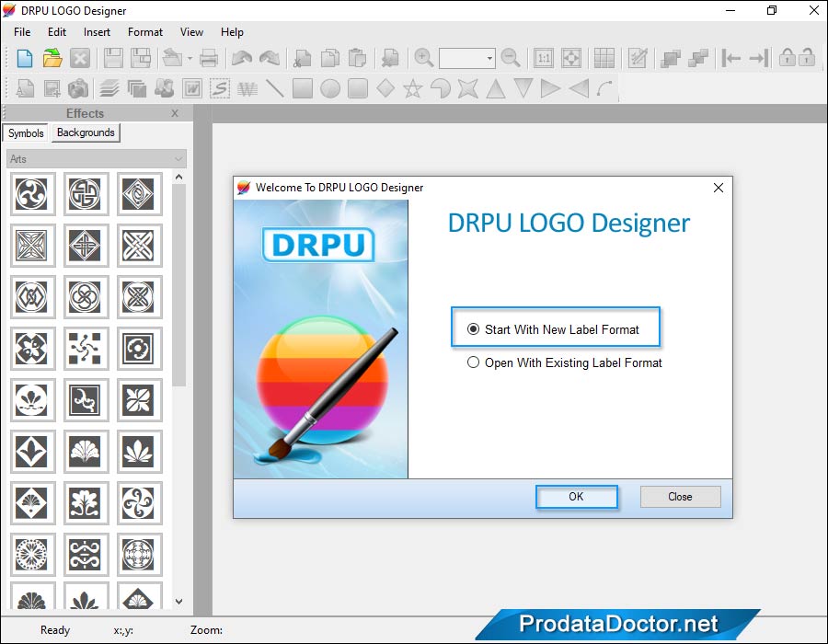Open the Format menu
Image resolution: width=828 pixels, height=644 pixels.
(x=145, y=32)
